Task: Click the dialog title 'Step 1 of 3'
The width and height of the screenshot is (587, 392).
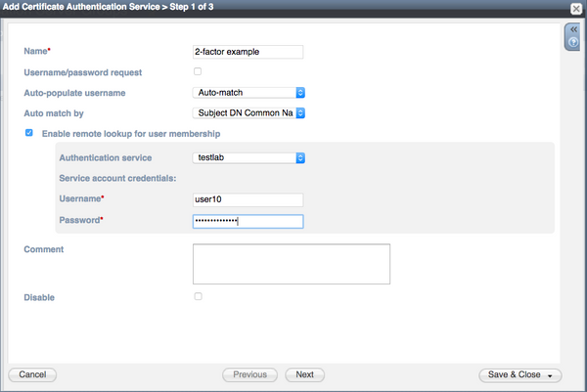Action: (192, 7)
